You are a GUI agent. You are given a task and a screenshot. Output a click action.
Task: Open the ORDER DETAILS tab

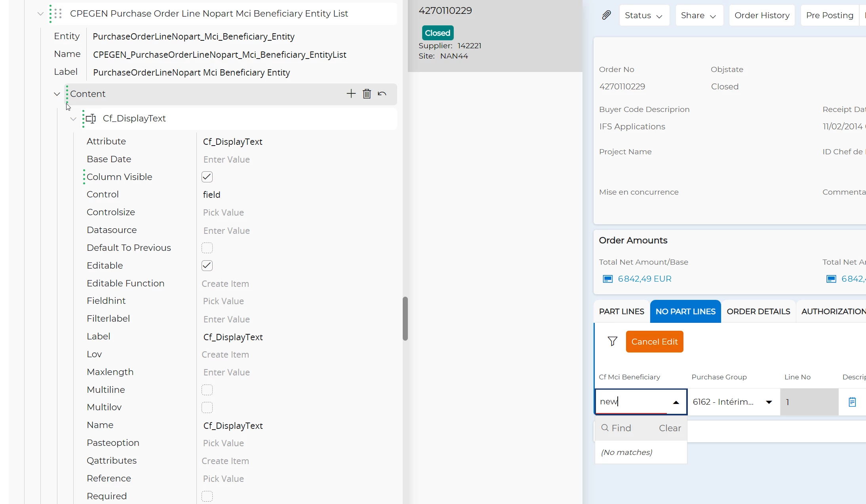click(758, 312)
